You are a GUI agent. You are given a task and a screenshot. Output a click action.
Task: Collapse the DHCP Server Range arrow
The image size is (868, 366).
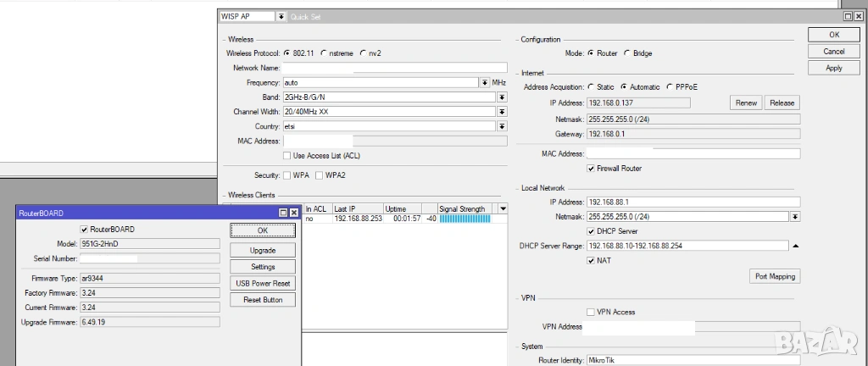click(795, 246)
